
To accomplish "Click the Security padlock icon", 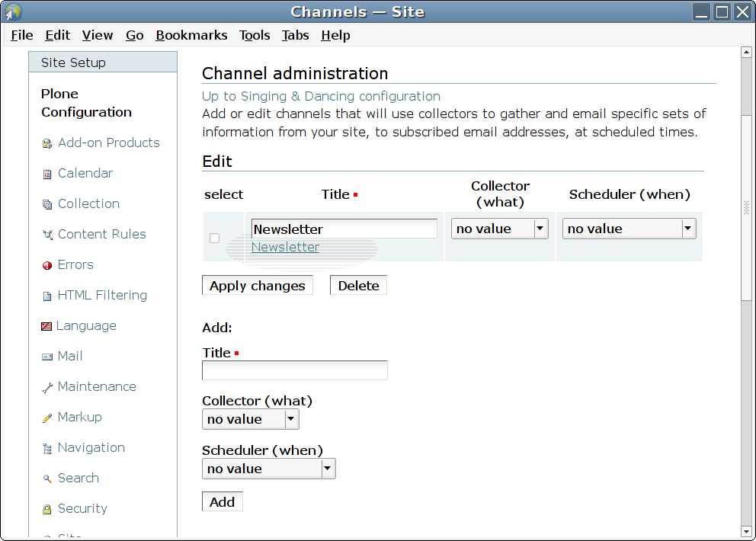I will coord(47,509).
